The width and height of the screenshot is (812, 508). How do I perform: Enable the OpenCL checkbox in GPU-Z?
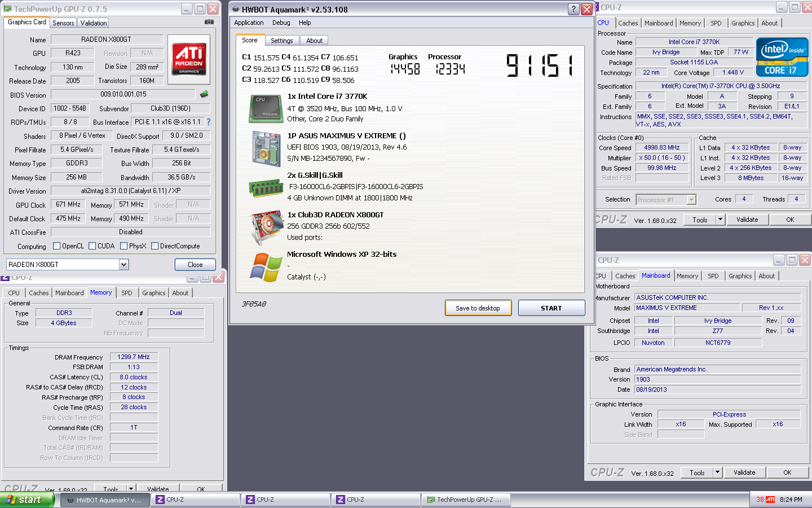coord(56,246)
